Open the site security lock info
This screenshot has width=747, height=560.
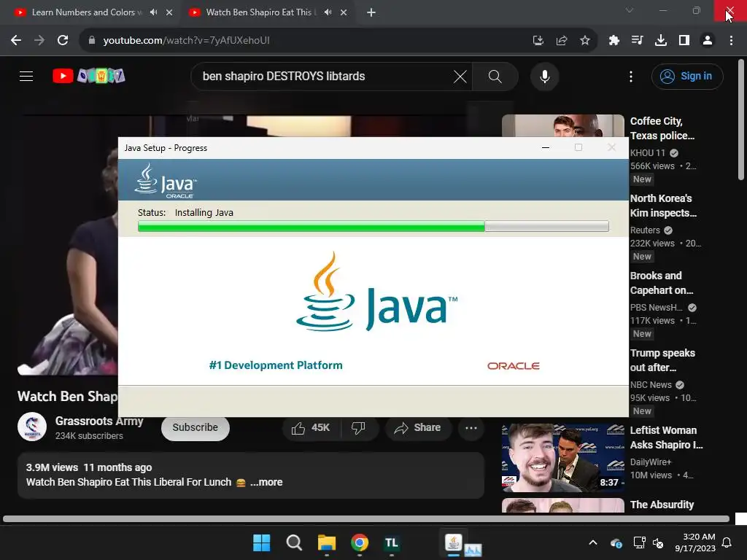click(92, 41)
